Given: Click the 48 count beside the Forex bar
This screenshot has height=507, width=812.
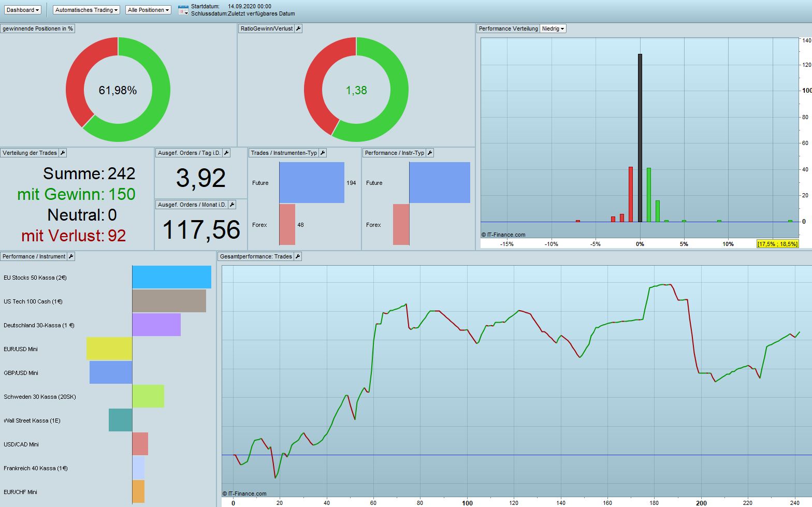Looking at the screenshot, I should pyautogui.click(x=300, y=225).
